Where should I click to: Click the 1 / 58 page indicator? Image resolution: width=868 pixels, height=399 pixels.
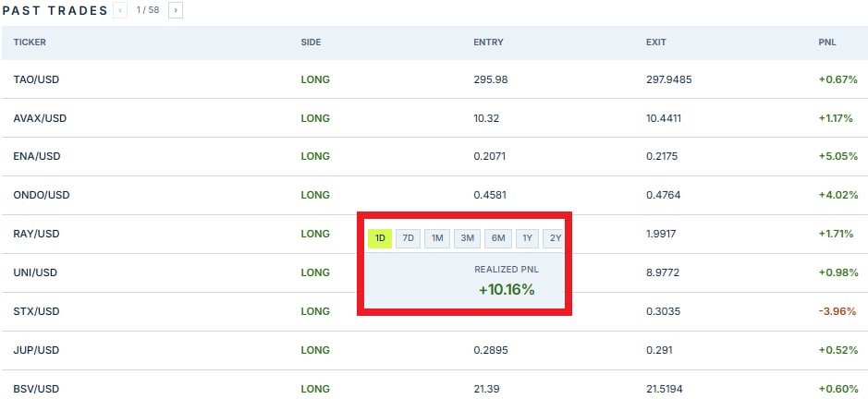[148, 10]
